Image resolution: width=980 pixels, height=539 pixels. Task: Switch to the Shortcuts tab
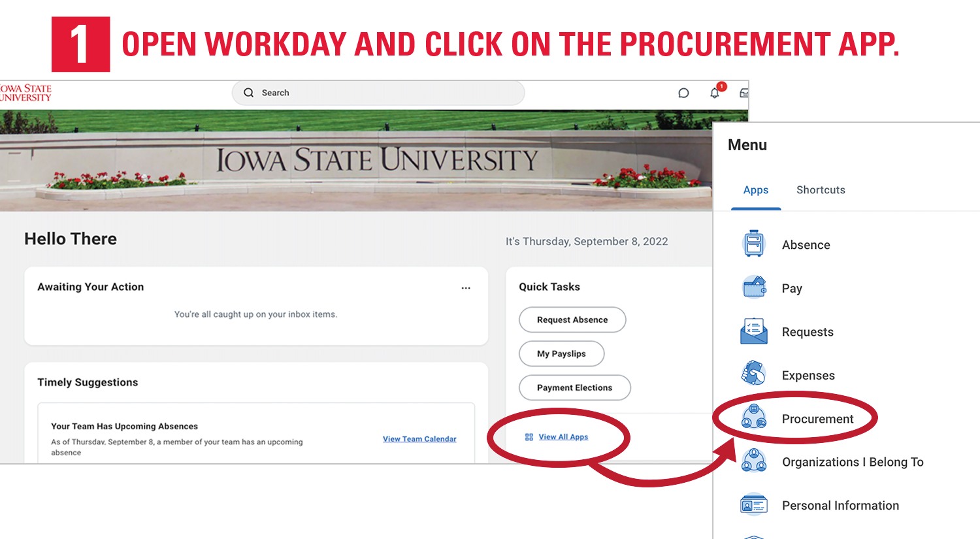[821, 190]
